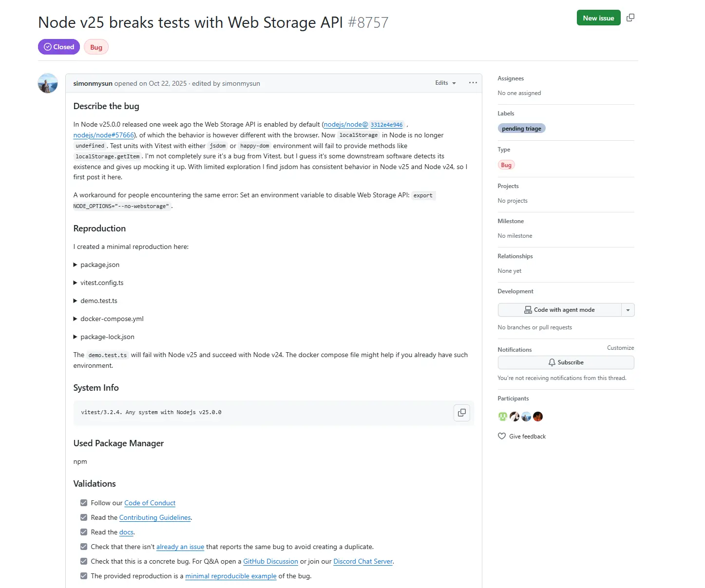This screenshot has height=588, width=705.
Task: Click the Give feedback heart icon
Action: coord(501,436)
